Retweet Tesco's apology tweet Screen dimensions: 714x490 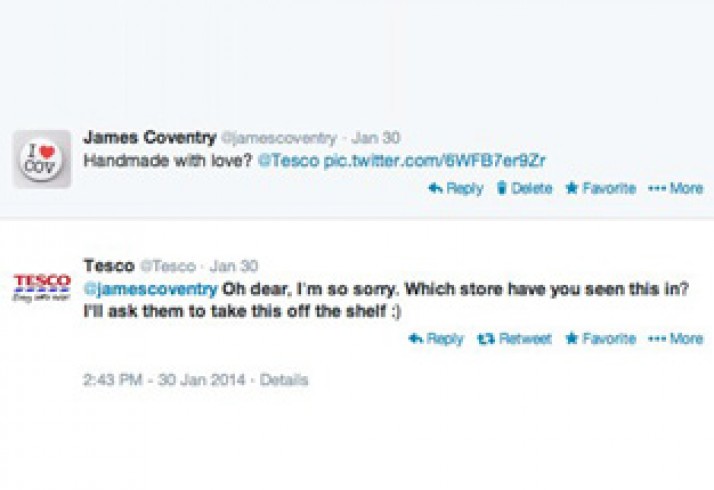click(x=515, y=339)
